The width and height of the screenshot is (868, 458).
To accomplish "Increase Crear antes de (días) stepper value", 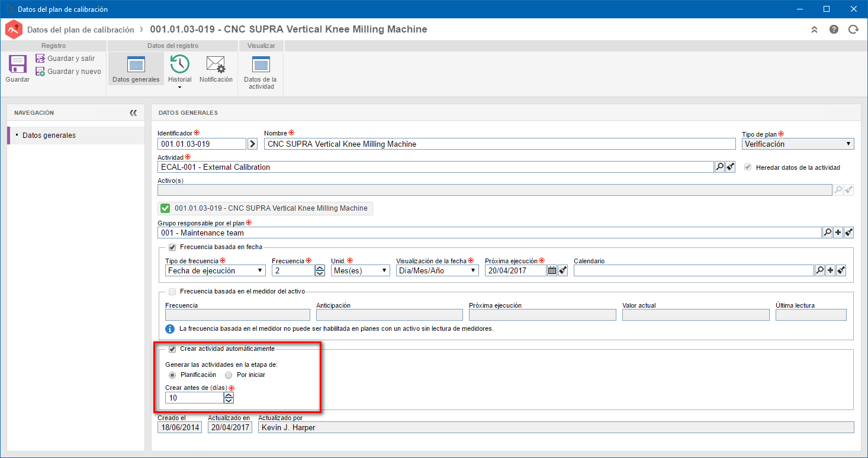I will [x=229, y=395].
